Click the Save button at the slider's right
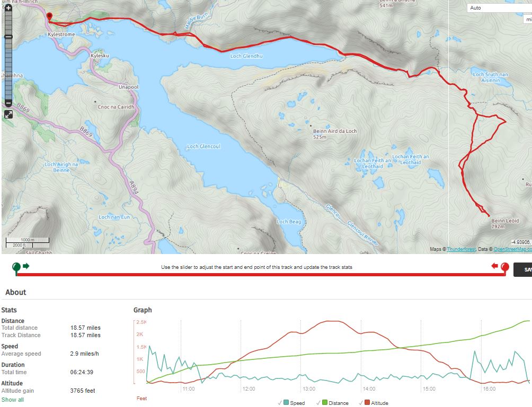 [523, 269]
